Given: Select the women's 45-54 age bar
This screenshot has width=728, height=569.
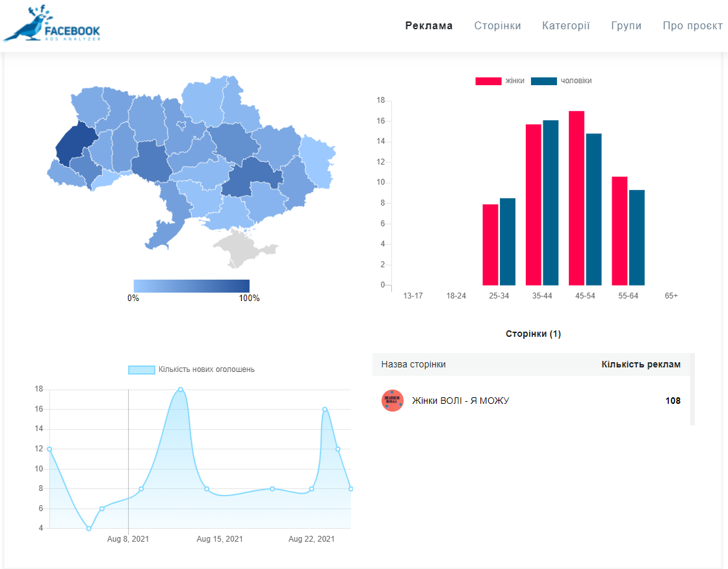Looking at the screenshot, I should tap(577, 198).
